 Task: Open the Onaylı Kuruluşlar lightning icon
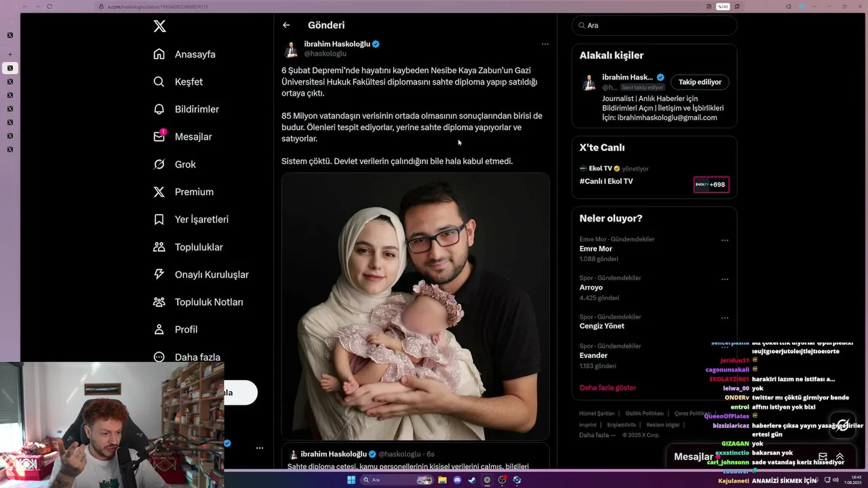[159, 274]
